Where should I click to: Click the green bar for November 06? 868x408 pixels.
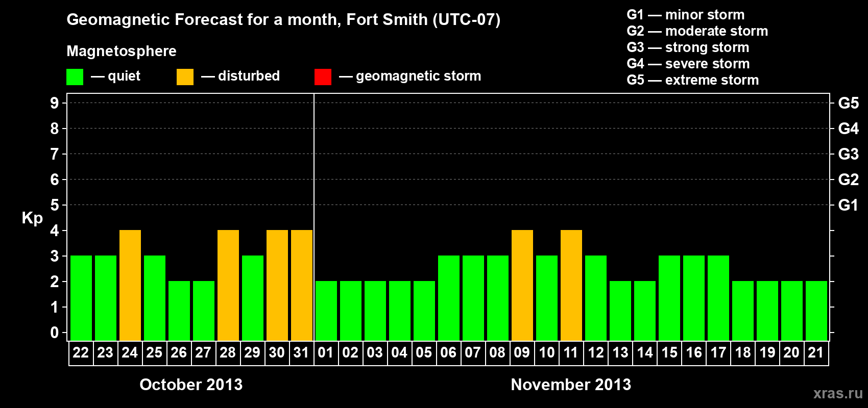[x=449, y=298]
